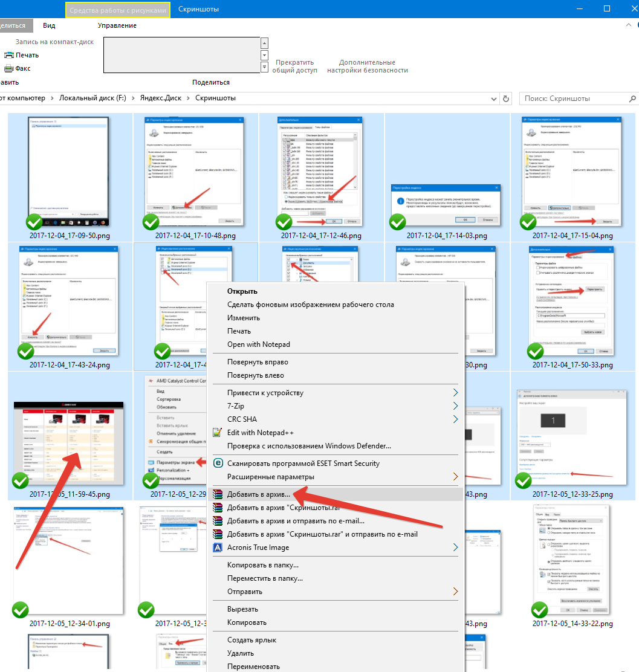Image resolution: width=639 pixels, height=672 pixels.
Task: Choose Переименовать in the context menu
Action: 253,667
